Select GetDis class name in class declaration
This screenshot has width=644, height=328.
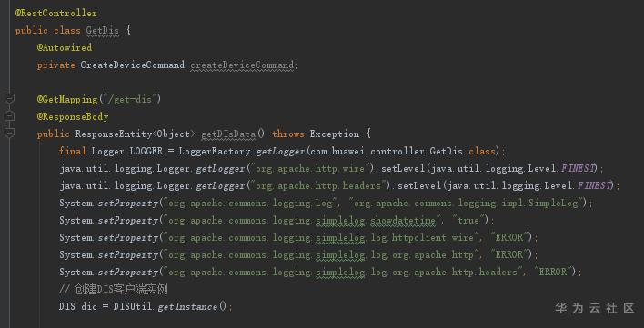click(102, 31)
